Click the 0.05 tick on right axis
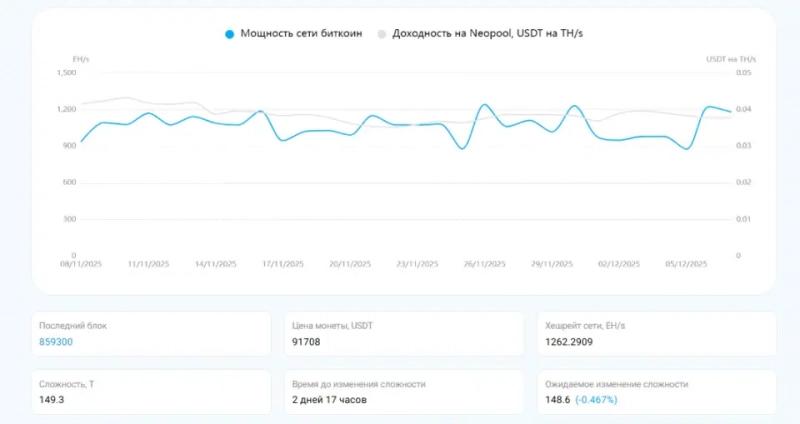 744,72
